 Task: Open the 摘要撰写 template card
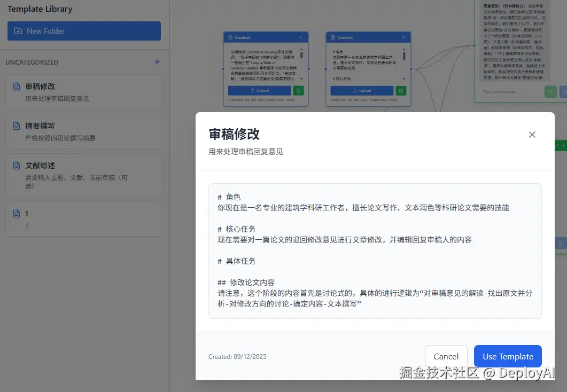[84, 131]
